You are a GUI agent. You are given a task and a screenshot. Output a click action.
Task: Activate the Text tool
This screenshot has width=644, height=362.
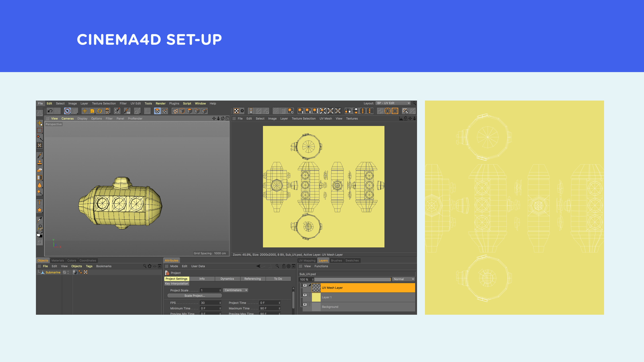[40, 202]
